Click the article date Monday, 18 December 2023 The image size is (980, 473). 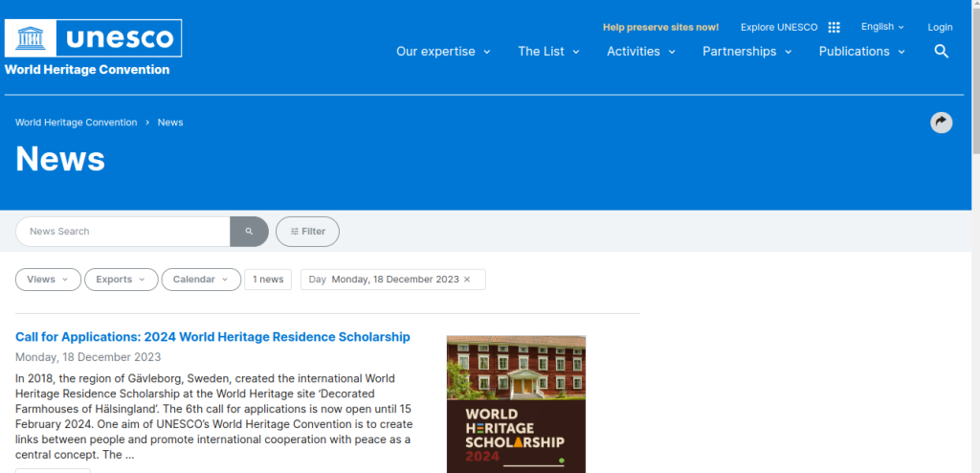tap(88, 357)
